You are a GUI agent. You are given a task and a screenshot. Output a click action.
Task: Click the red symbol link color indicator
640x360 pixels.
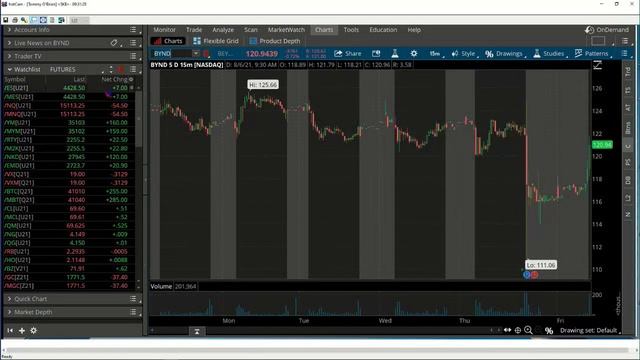click(x=206, y=53)
